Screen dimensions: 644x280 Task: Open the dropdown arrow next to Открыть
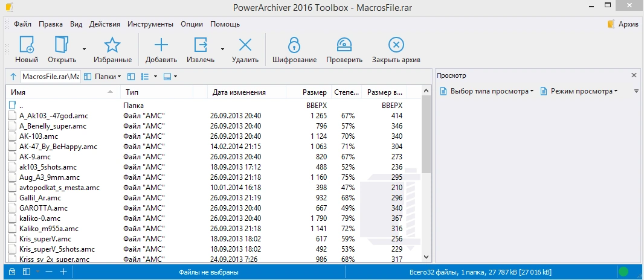coord(84,49)
